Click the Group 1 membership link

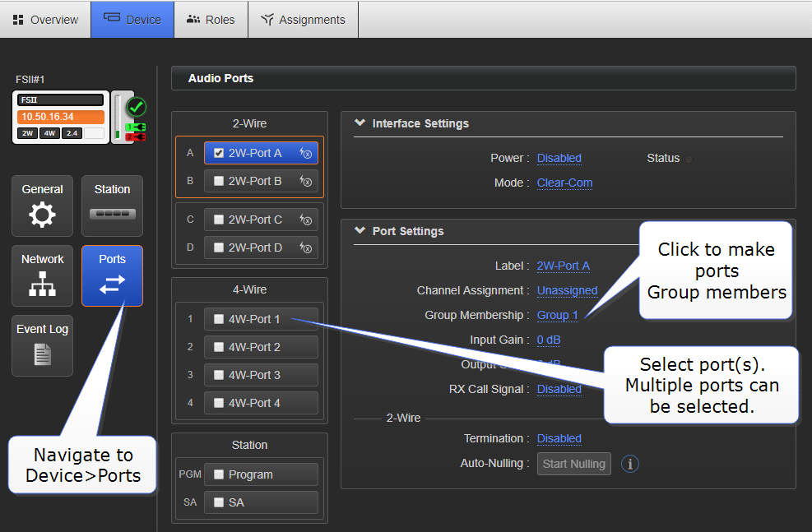(557, 315)
